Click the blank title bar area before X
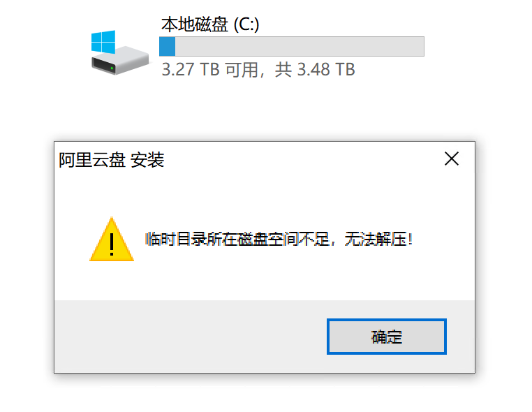 pyautogui.click(x=302, y=159)
